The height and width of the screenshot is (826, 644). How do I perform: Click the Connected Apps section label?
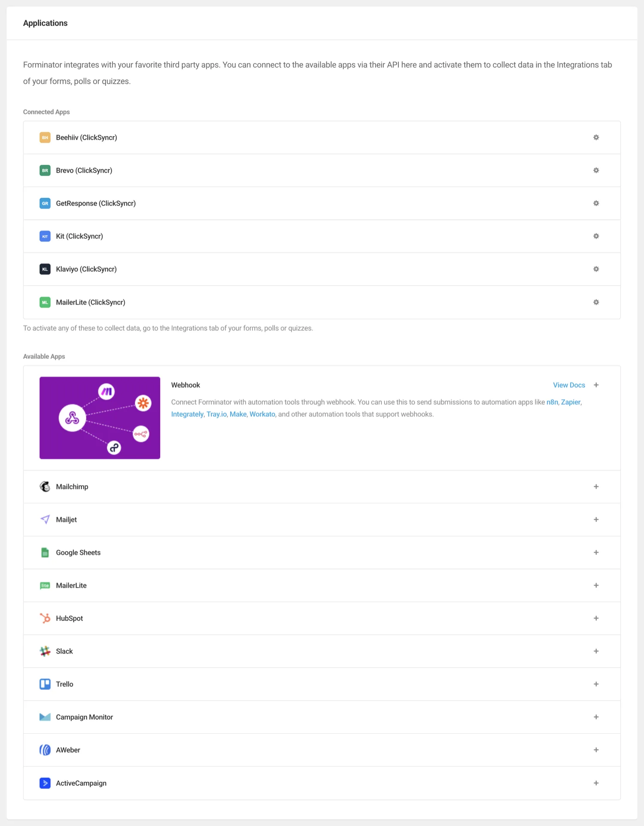click(x=46, y=112)
